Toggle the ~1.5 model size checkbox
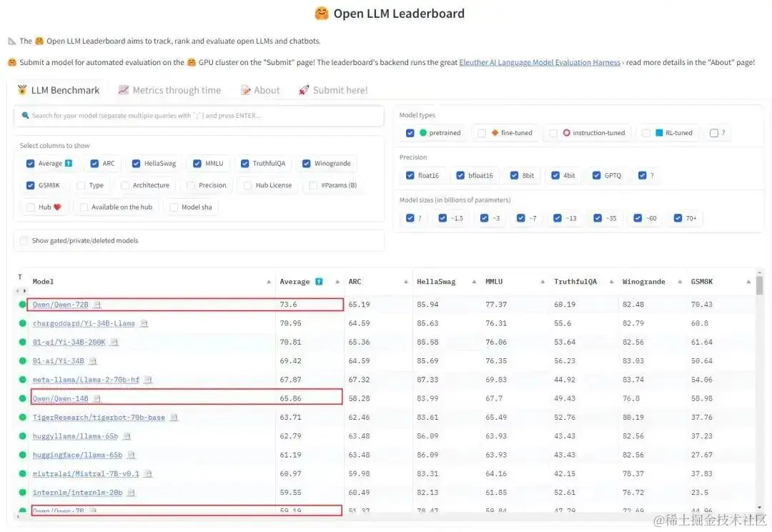772x532 pixels. (442, 217)
